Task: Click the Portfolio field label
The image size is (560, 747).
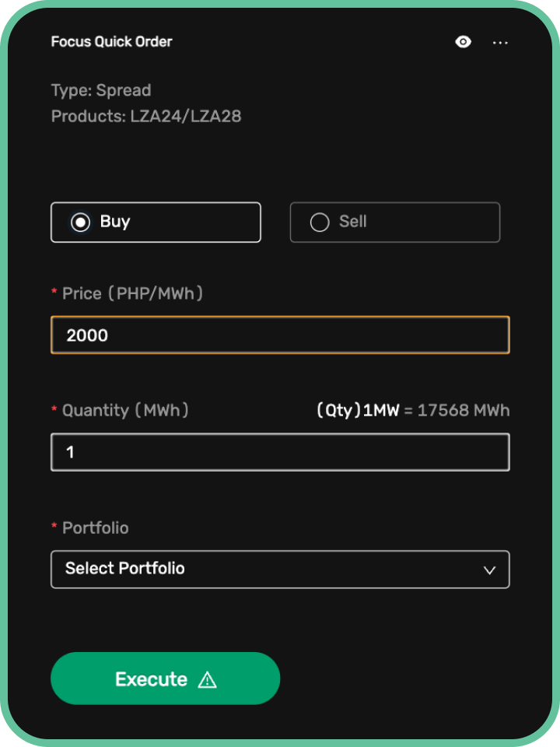Action: click(95, 528)
